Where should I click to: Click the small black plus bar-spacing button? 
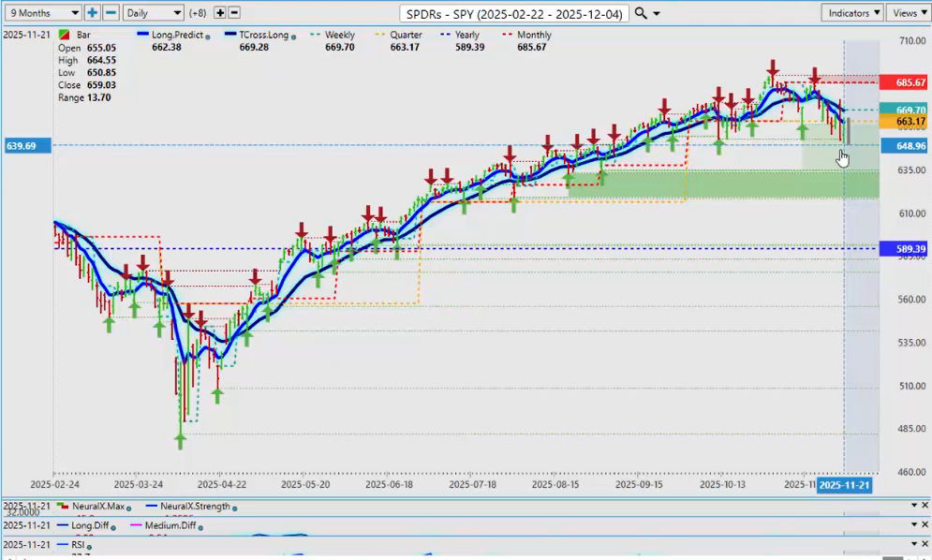point(220,13)
